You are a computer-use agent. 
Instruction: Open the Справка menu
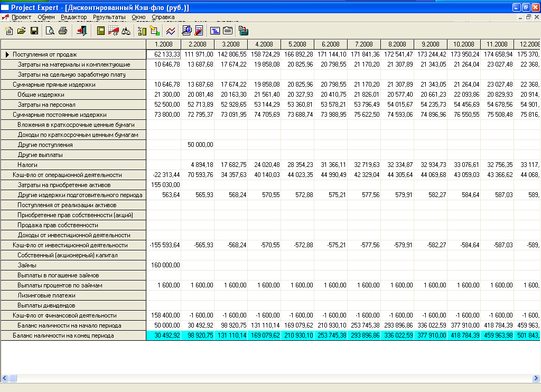point(163,17)
